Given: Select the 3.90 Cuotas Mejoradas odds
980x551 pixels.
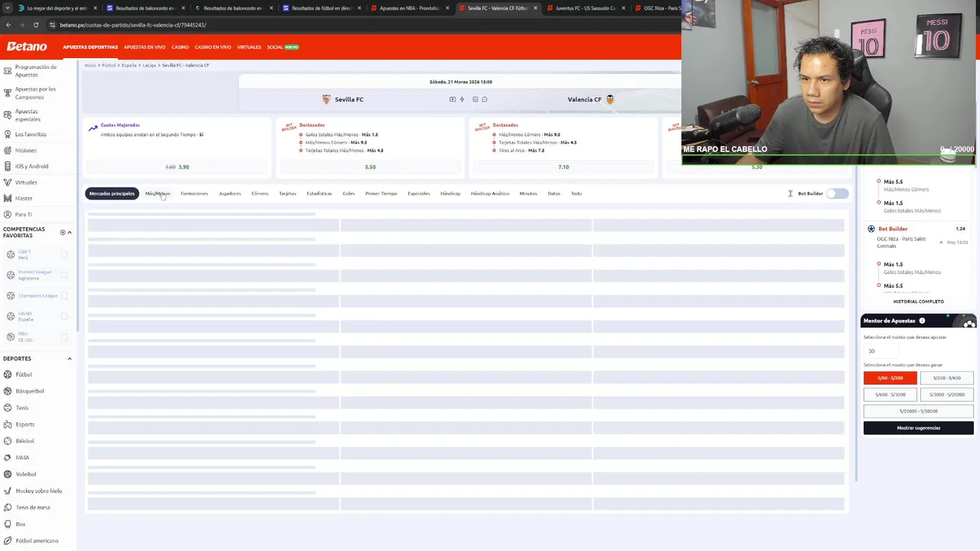Looking at the screenshot, I should [177, 167].
